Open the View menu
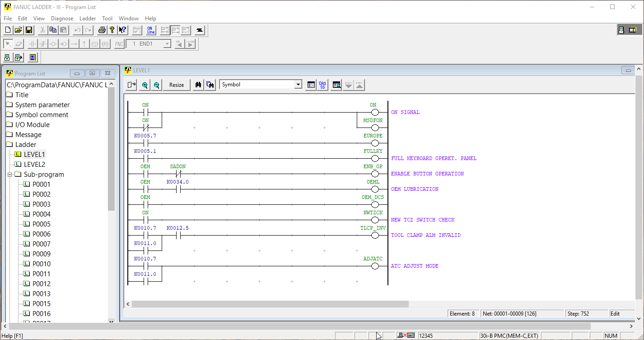The width and height of the screenshot is (644, 340). coord(39,19)
